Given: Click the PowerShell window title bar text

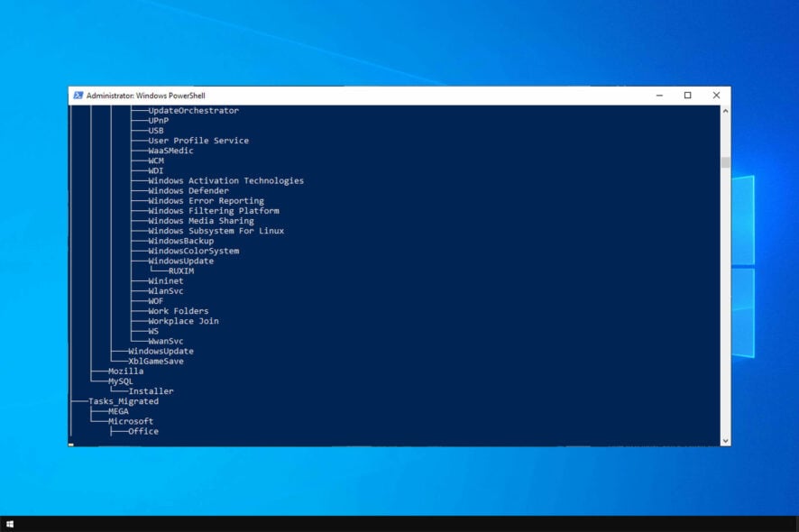Looking at the screenshot, I should [x=146, y=95].
